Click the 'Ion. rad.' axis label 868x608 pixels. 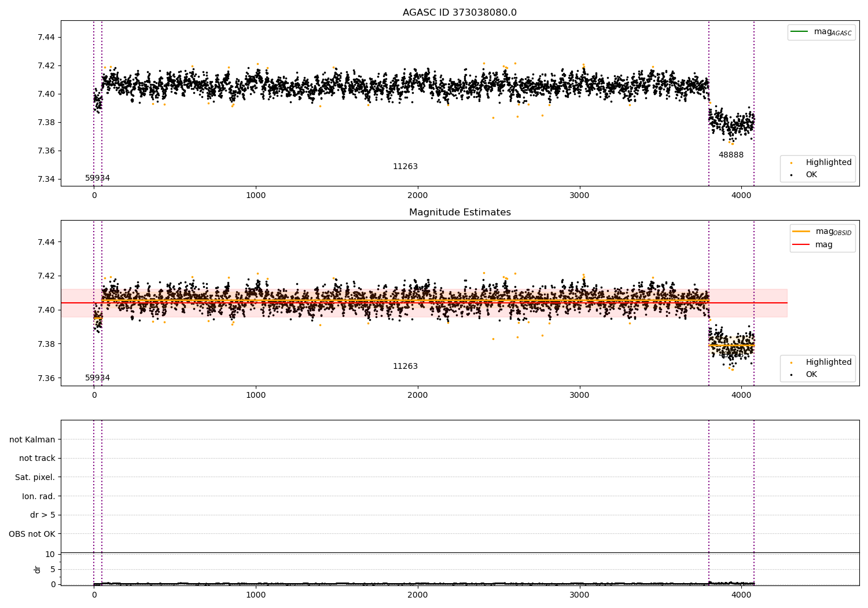pyautogui.click(x=39, y=497)
